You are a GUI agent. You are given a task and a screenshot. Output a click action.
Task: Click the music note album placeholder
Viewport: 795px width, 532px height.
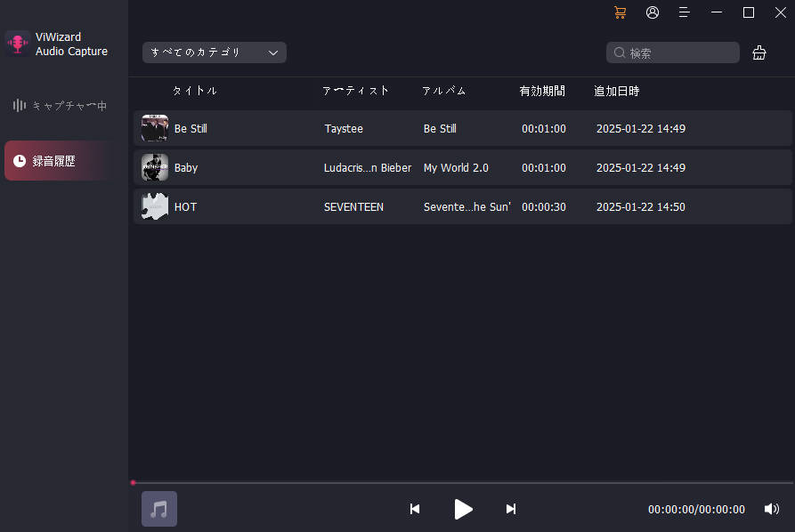pos(159,509)
